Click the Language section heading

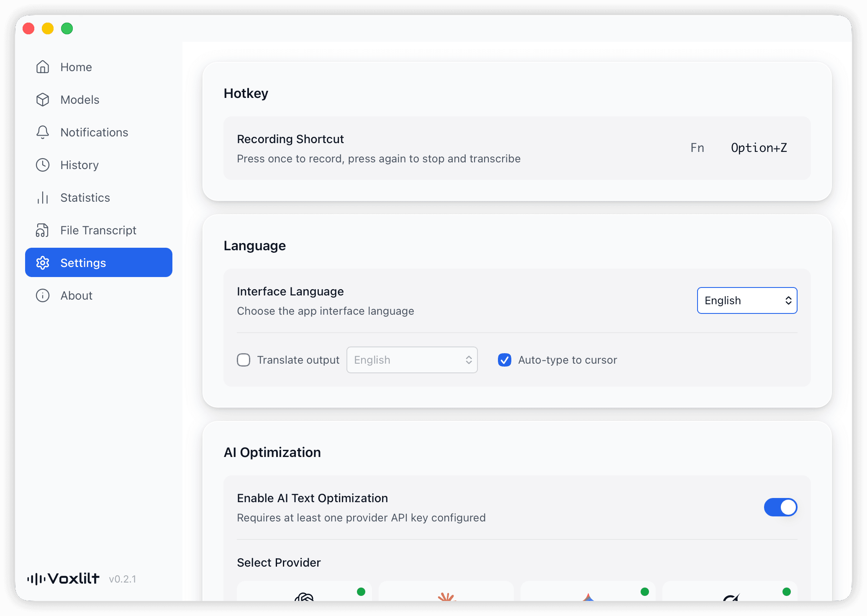255,246
